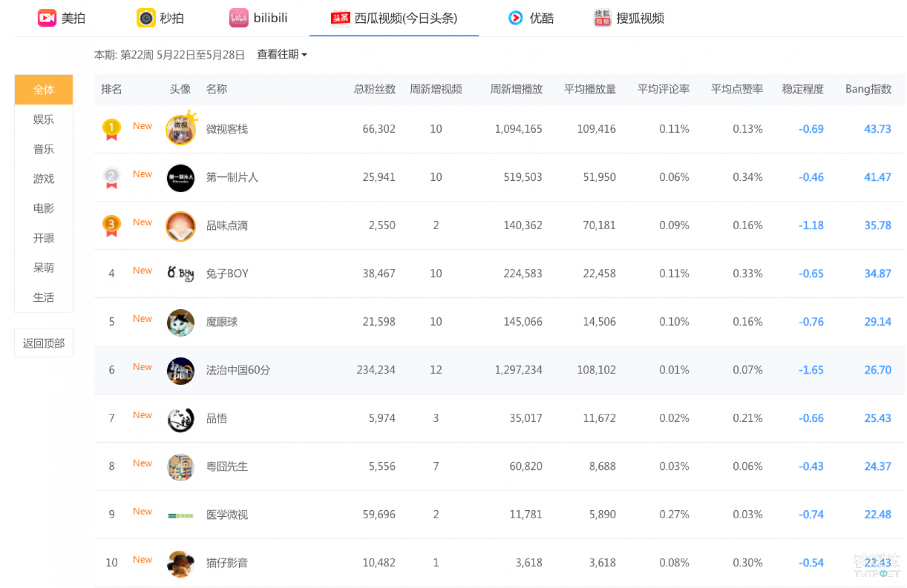Click stability value -1.18
The height and width of the screenshot is (588, 907).
pos(811,225)
